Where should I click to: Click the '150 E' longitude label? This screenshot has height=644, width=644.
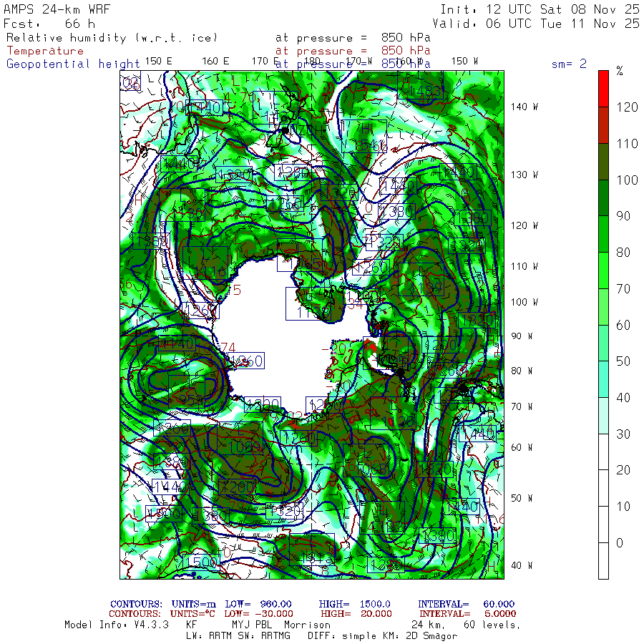coord(159,62)
